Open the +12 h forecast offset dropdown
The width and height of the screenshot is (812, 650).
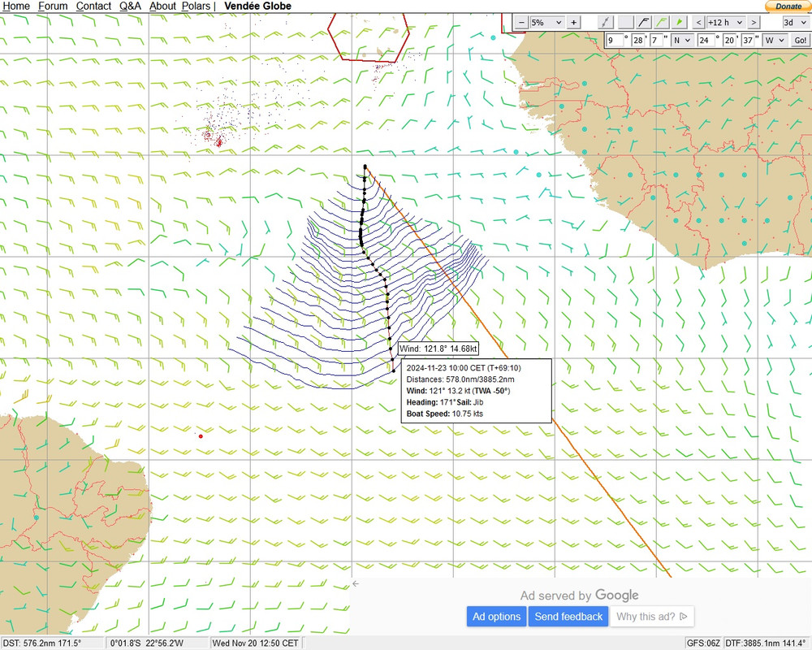click(726, 22)
